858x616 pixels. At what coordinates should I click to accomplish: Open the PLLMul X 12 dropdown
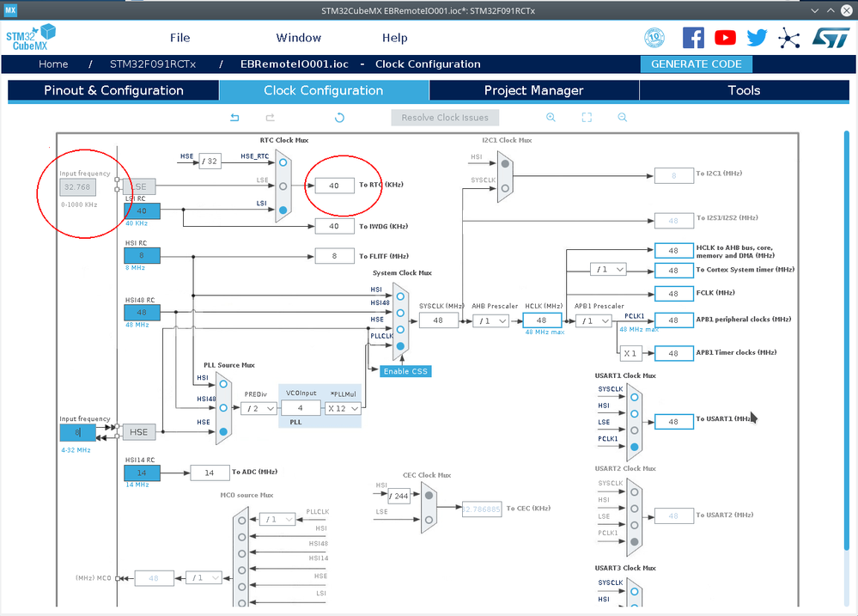click(x=343, y=408)
